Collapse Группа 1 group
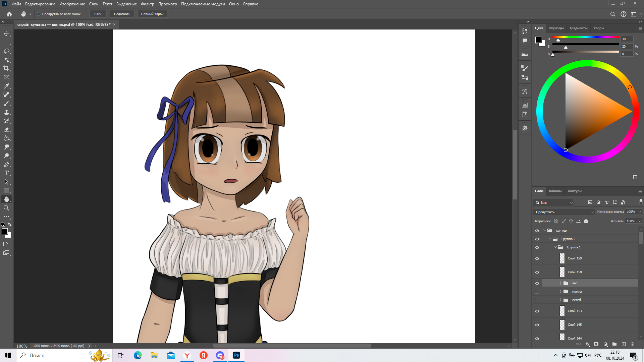Viewport: 644px width, 362px height. pos(555,247)
